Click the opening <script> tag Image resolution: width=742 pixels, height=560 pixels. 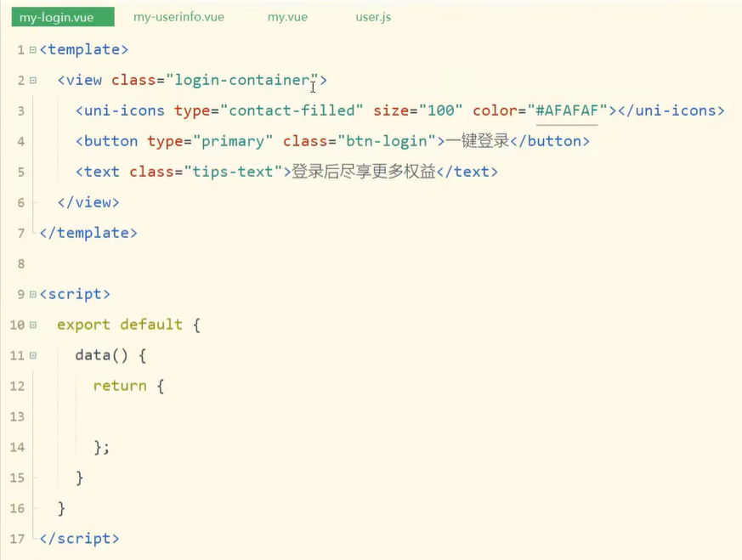(75, 294)
